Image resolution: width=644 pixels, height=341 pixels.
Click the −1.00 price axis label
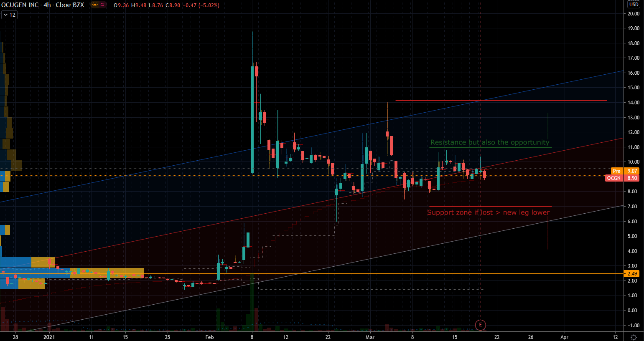coord(633,326)
